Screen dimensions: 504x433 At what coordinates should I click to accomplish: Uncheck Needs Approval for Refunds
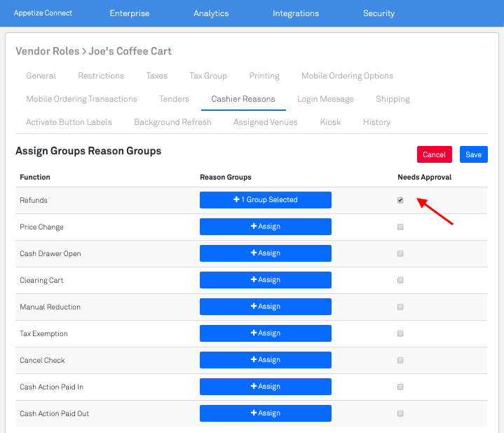click(400, 200)
